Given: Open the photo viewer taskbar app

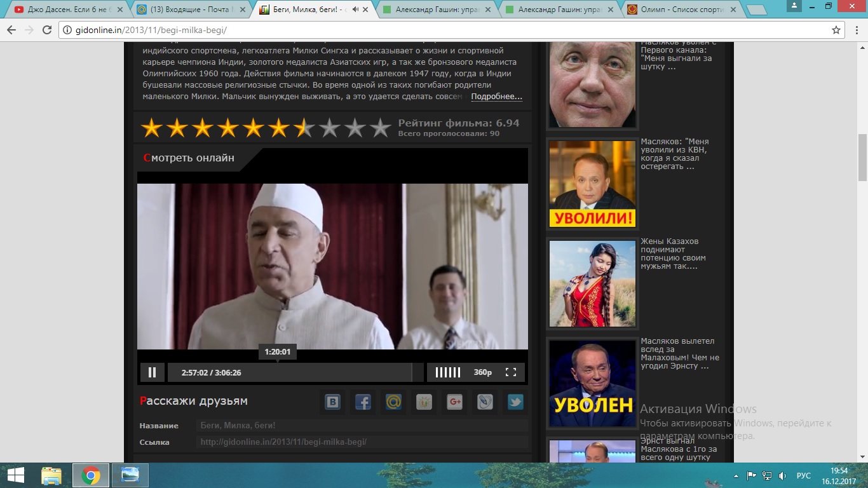Looking at the screenshot, I should 131,475.
